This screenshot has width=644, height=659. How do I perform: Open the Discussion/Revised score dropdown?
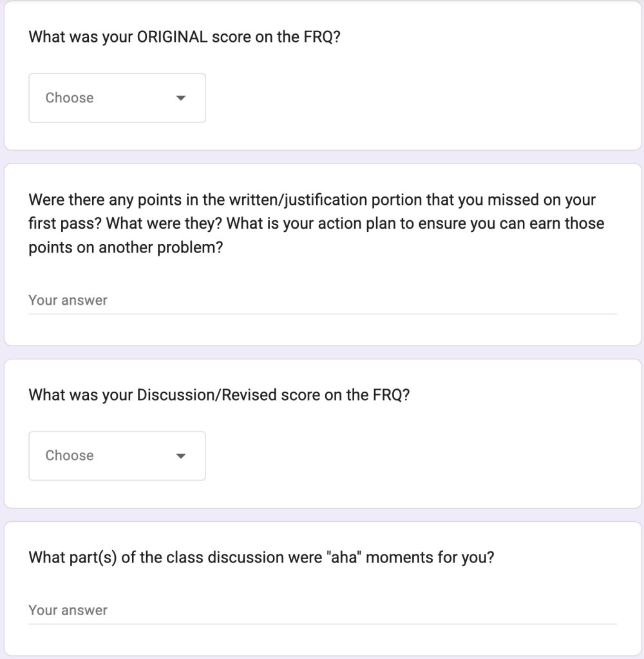click(x=117, y=455)
